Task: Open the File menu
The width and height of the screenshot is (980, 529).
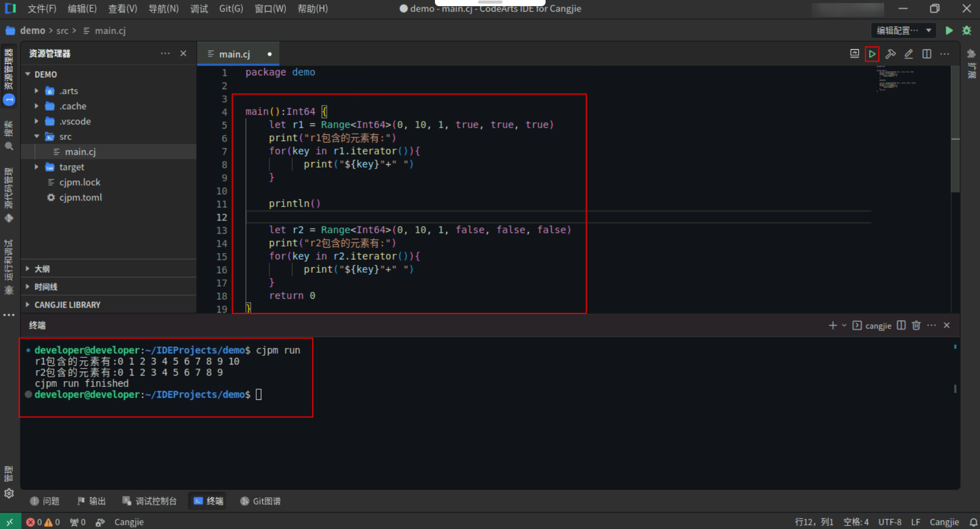Action: [x=41, y=9]
